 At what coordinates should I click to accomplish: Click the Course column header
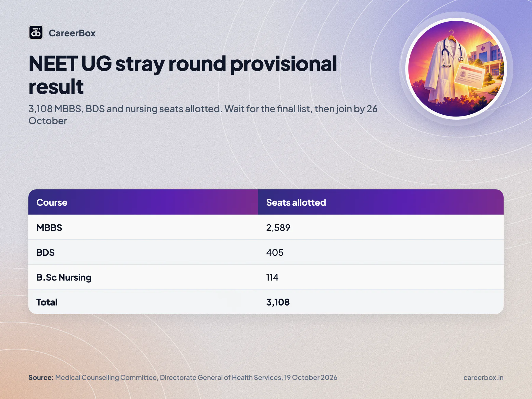(x=52, y=202)
